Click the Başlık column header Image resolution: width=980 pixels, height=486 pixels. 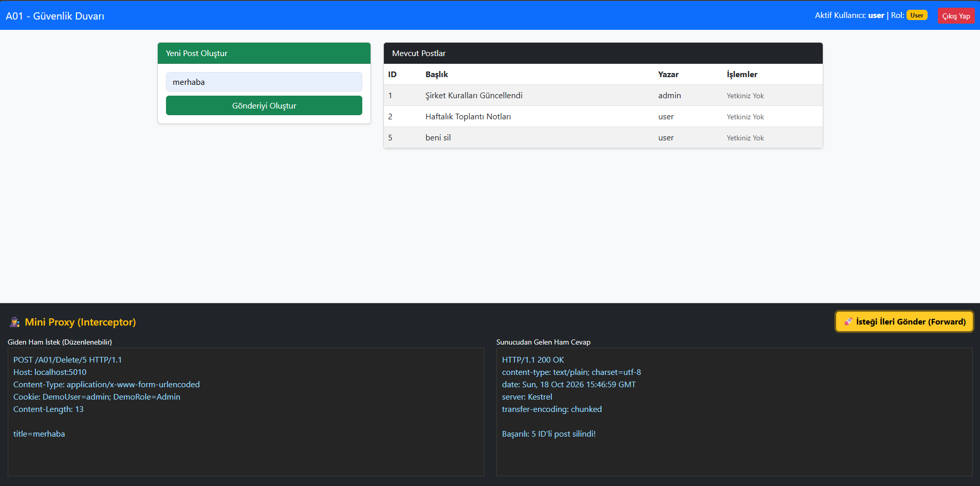pyautogui.click(x=437, y=75)
